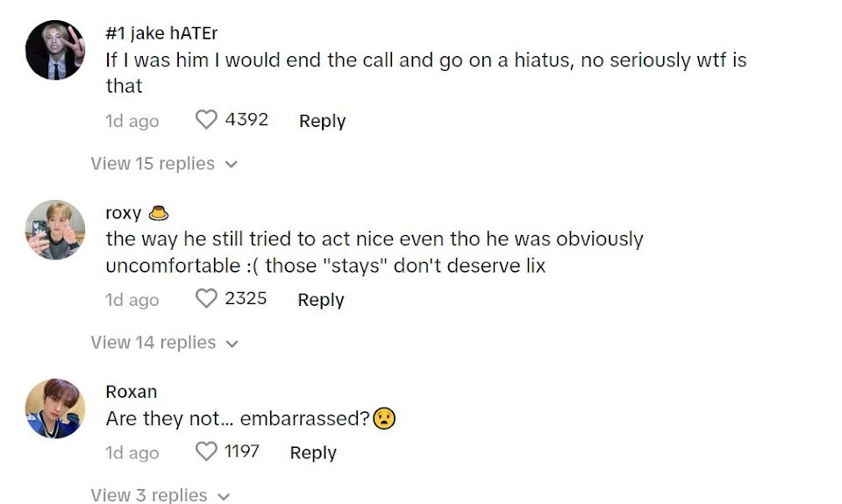The height and width of the screenshot is (504, 842).
Task: Open the #1 jake hATEr username link
Action: point(161,33)
